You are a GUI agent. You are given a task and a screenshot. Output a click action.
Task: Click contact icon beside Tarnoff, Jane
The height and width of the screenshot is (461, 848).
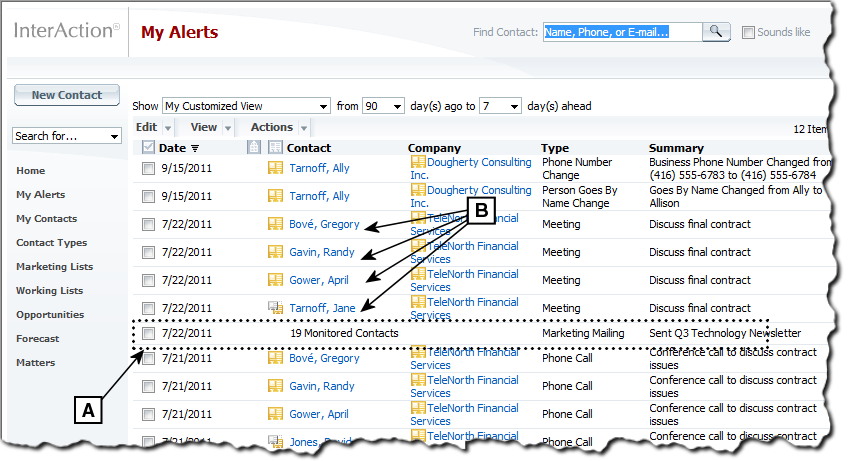[275, 308]
